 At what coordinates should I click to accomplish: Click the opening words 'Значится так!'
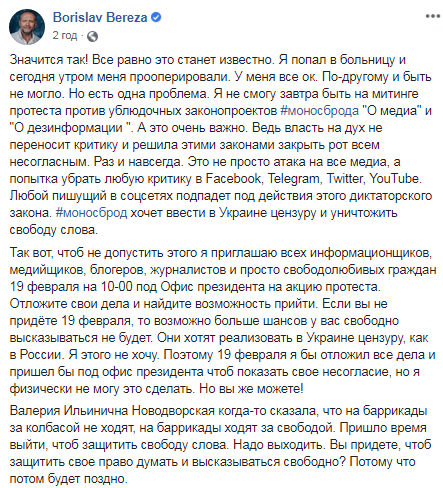[49, 60]
